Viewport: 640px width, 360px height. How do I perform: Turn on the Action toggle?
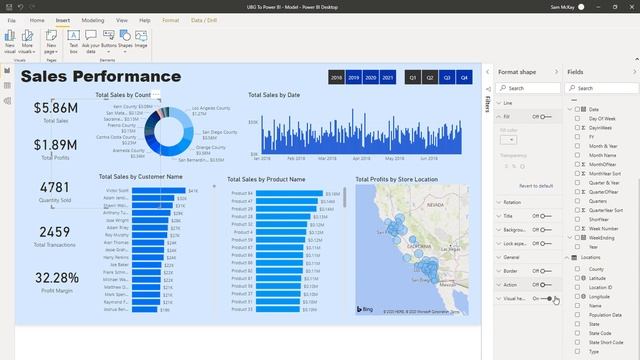(x=546, y=285)
